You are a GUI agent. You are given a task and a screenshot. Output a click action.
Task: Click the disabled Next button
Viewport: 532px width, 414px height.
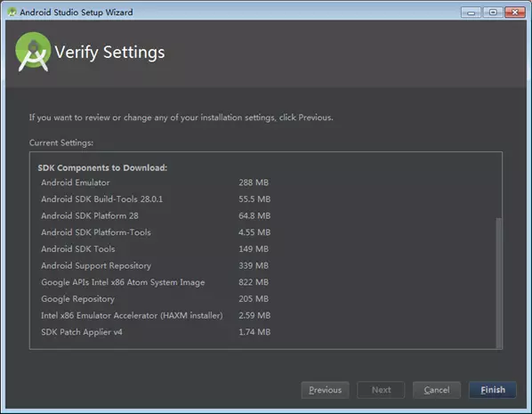(x=381, y=390)
